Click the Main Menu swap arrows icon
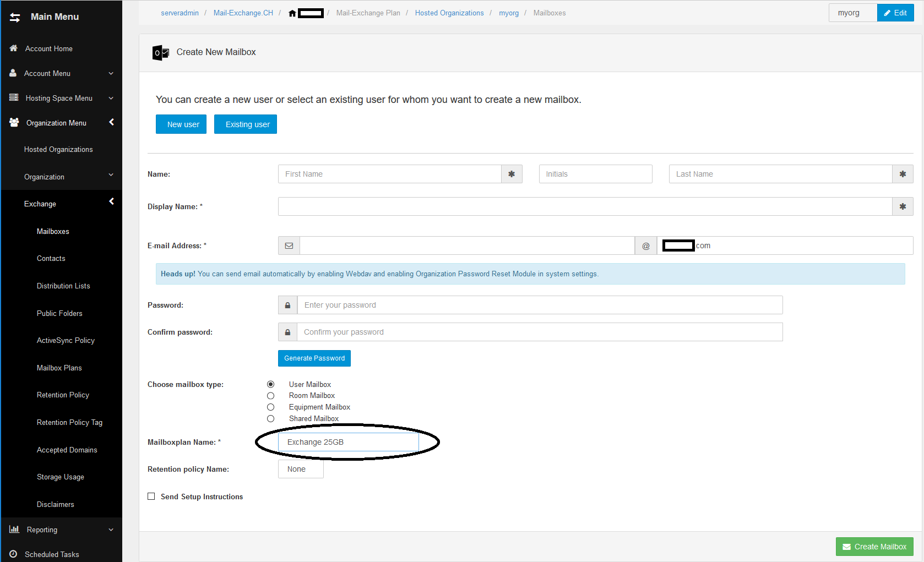 pyautogui.click(x=15, y=18)
